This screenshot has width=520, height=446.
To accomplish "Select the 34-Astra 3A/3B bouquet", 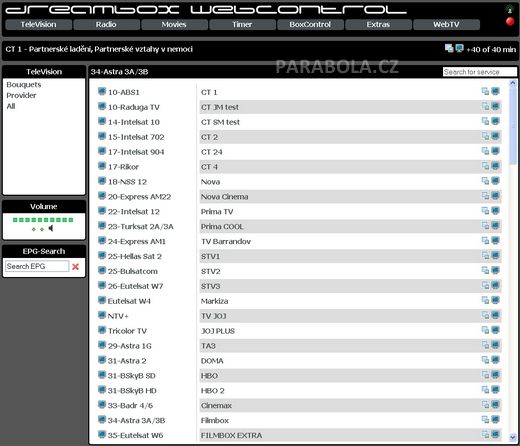I will point(136,420).
